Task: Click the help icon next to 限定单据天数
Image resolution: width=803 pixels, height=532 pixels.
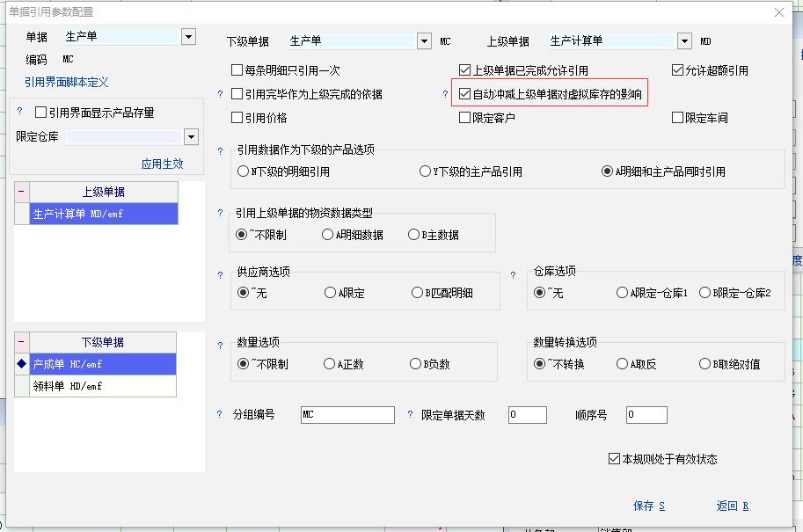Action: coord(411,414)
